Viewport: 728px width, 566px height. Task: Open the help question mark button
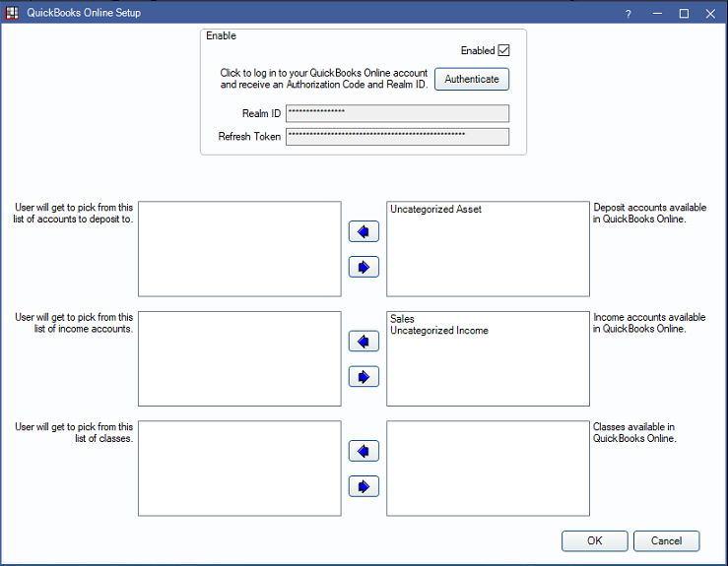coord(629,14)
